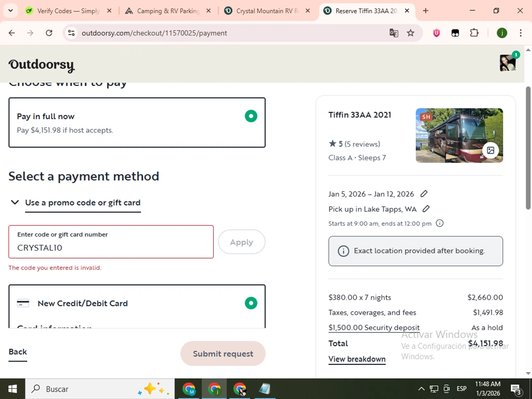Close the Crystal Mountain RV tab

(308, 11)
